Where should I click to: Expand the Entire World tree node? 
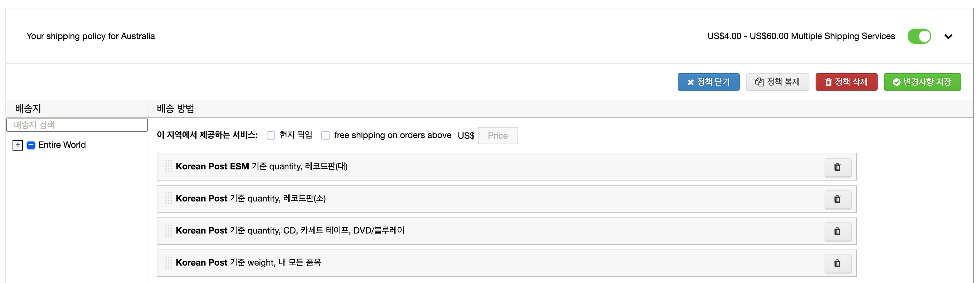pyautogui.click(x=17, y=145)
